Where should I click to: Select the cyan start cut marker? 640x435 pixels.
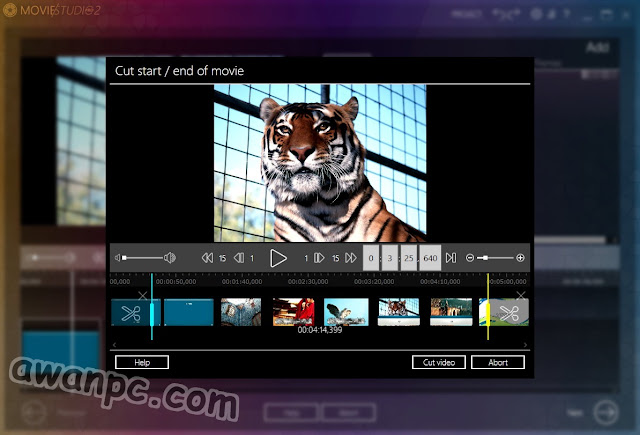click(x=152, y=307)
